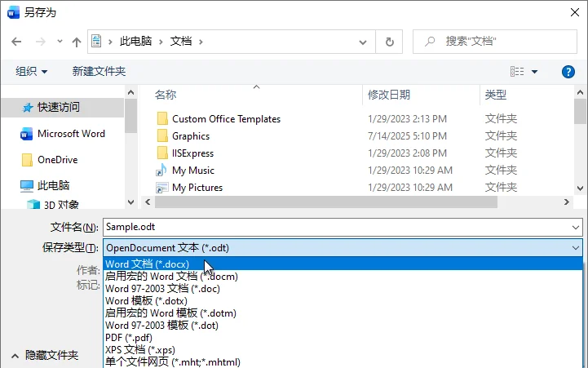Viewport: 588px width, 368px height.
Task: Expand chevron after 此电脑 in path
Action: pyautogui.click(x=161, y=42)
